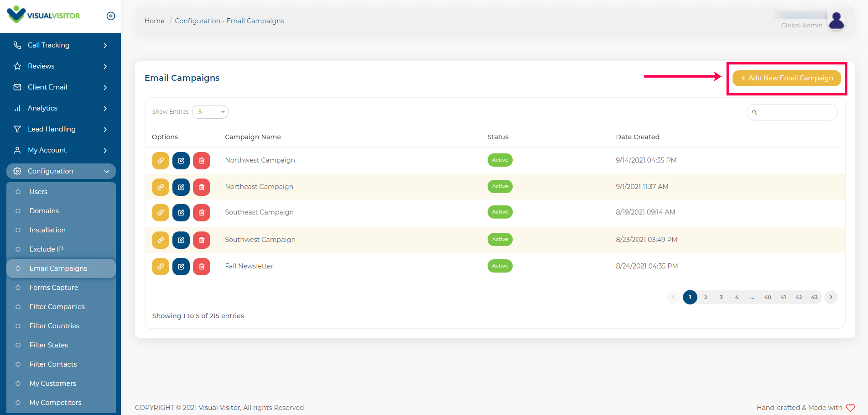Viewport: 868px width, 415px height.
Task: Delete the Fall Newsletter campaign
Action: click(x=202, y=267)
